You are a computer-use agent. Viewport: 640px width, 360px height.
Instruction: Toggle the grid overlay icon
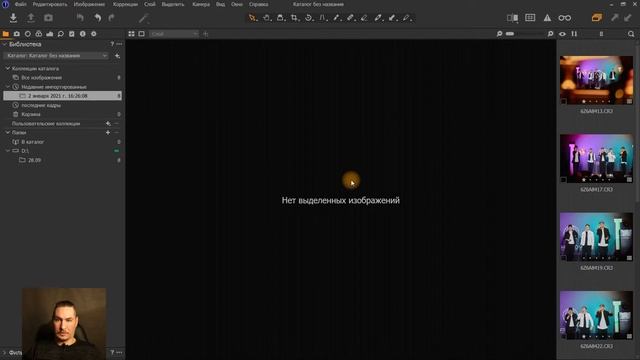click(530, 18)
